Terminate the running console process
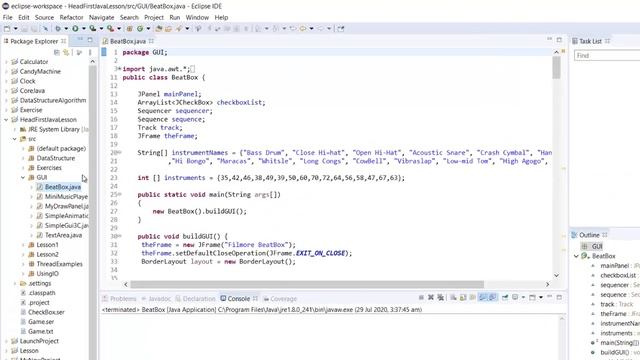The width and height of the screenshot is (640, 360). [x=421, y=298]
